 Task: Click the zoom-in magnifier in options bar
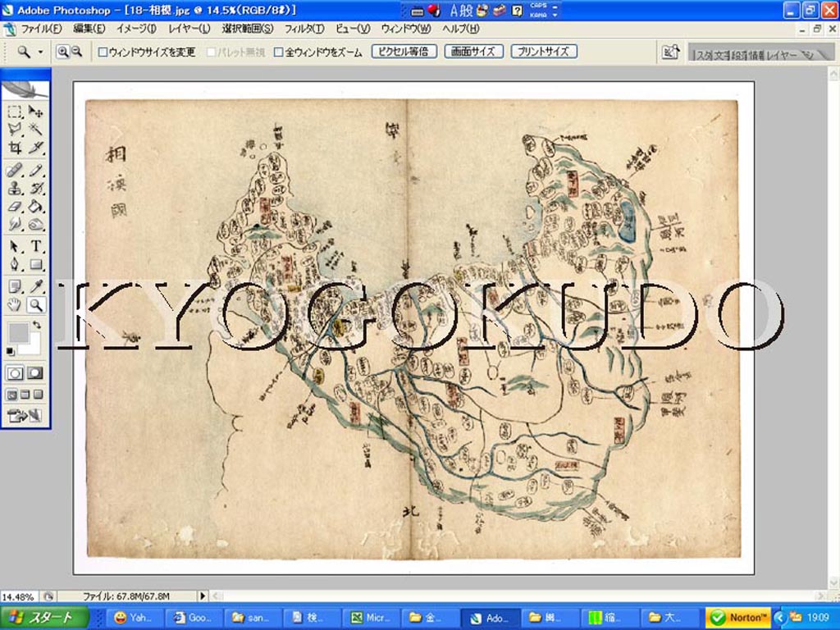click(x=62, y=52)
